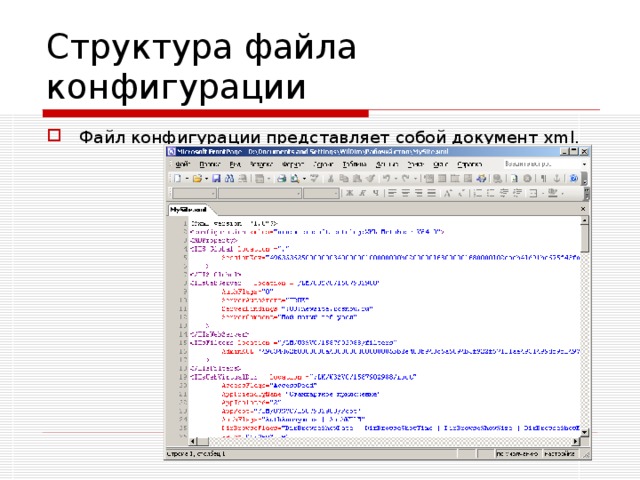Image resolution: width=640 pixels, height=480 pixels.
Task: Open the Font size dropdown box
Action: pyautogui.click(x=321, y=193)
